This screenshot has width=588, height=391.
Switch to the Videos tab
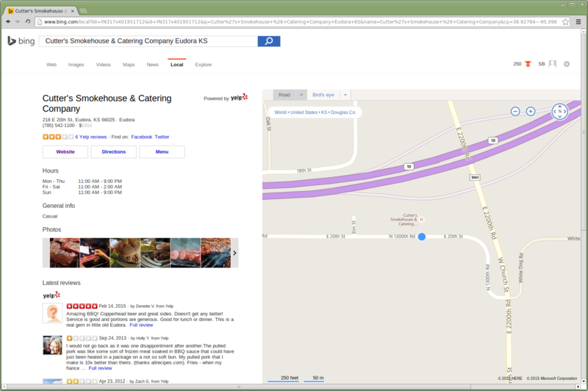[x=104, y=65]
